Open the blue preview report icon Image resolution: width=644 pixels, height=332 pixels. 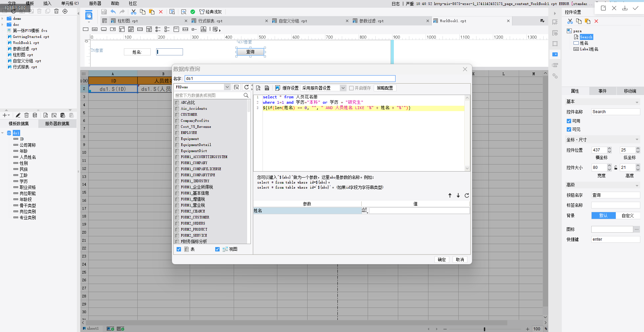(89, 15)
